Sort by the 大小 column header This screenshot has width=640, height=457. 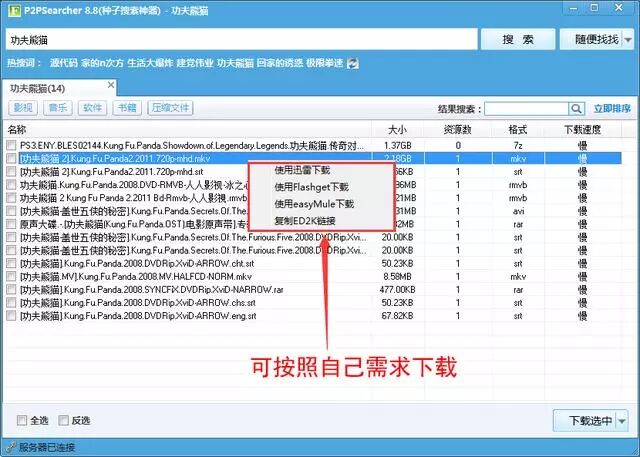(398, 130)
